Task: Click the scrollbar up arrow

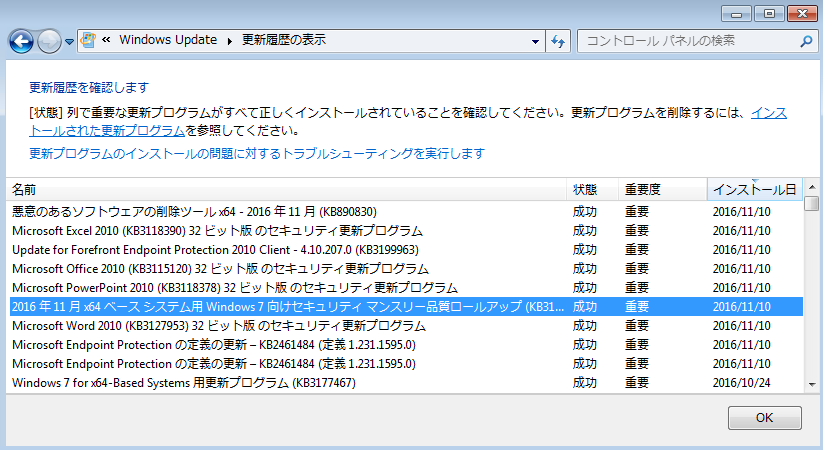Action: [812, 187]
